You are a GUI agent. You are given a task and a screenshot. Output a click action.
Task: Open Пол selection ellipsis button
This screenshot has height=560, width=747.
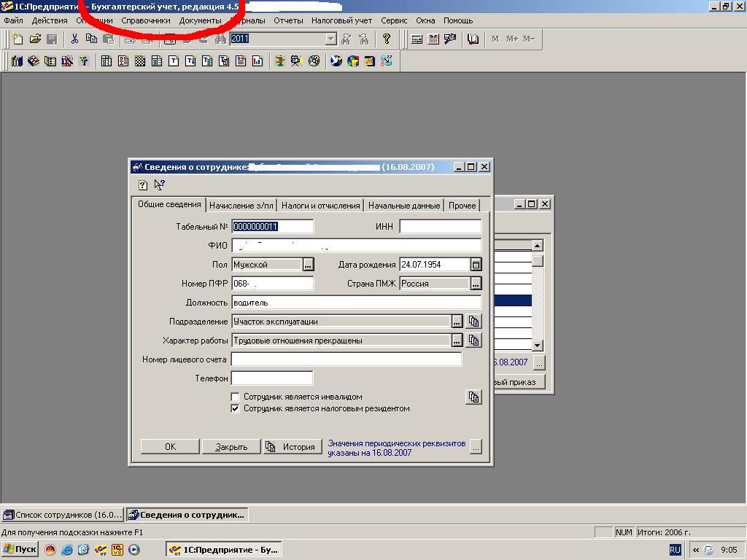(x=308, y=265)
